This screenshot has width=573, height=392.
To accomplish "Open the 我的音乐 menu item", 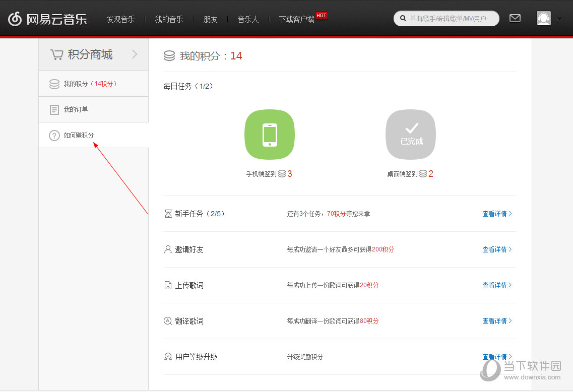I will click(169, 19).
